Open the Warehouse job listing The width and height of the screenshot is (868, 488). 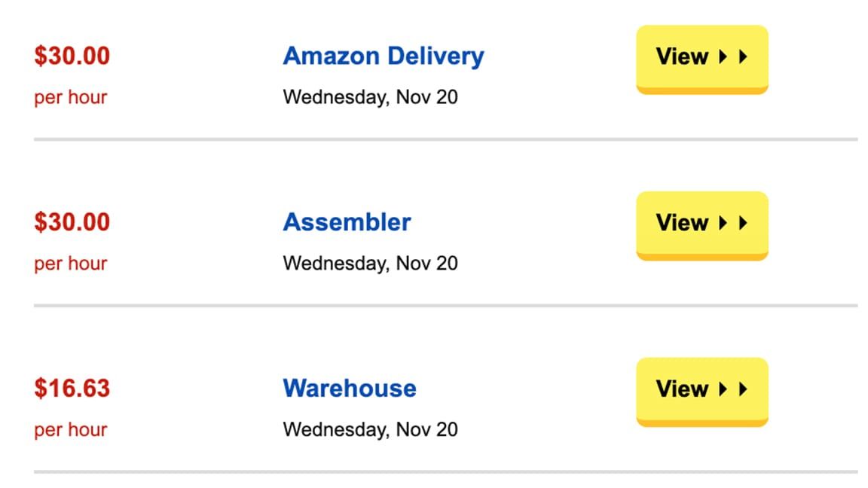coord(348,388)
